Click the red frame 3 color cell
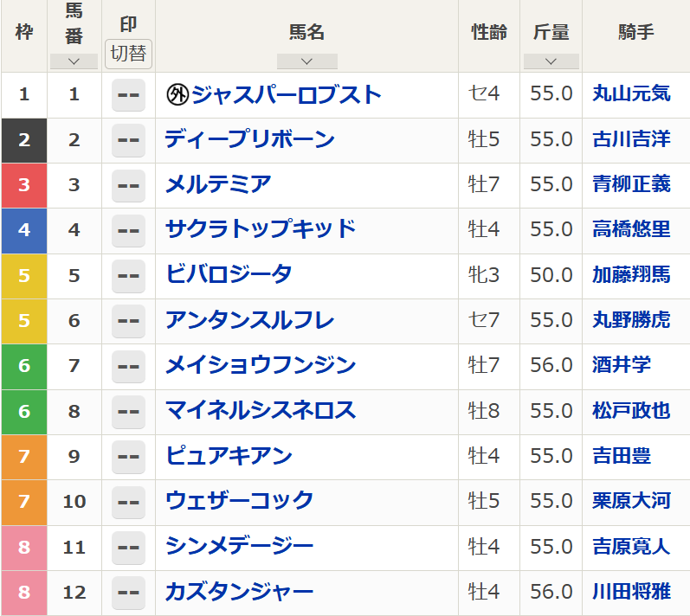The height and width of the screenshot is (616, 690). (x=24, y=185)
